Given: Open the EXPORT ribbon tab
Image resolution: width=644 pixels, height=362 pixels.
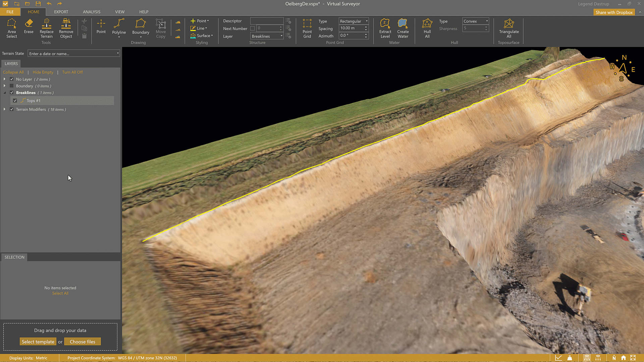Looking at the screenshot, I should [x=61, y=12].
